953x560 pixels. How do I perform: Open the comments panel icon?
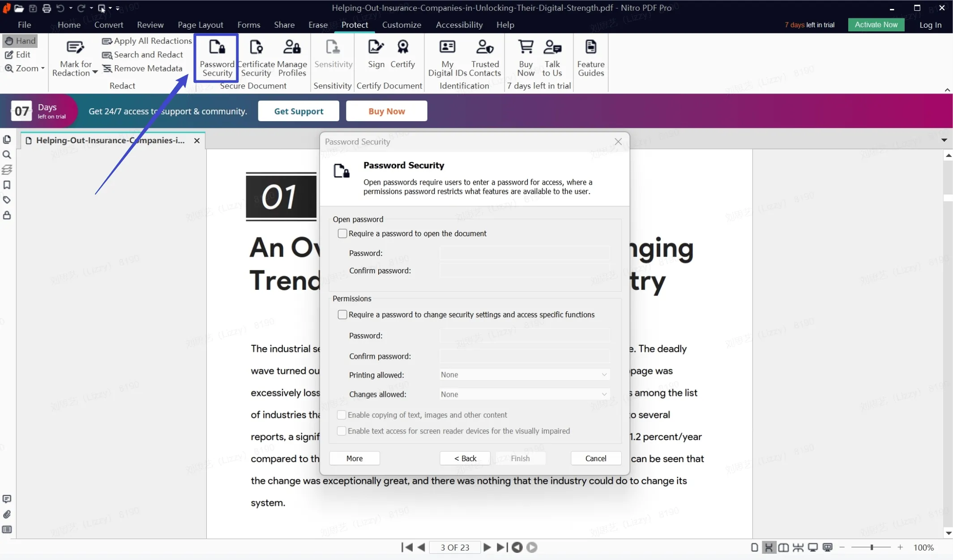pos(7,499)
